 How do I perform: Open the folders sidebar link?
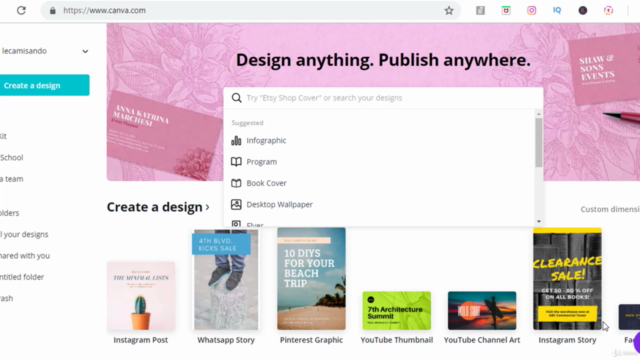pyautogui.click(x=9, y=213)
